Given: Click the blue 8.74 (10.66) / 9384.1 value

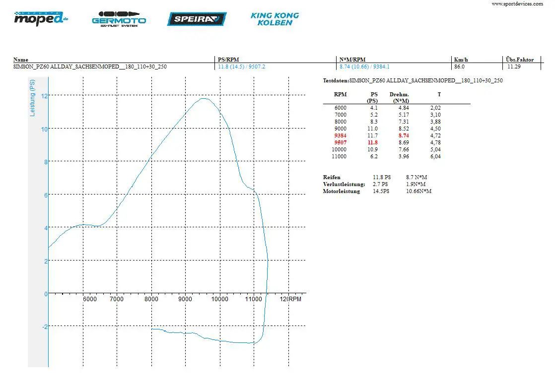Looking at the screenshot, I should (x=364, y=66).
